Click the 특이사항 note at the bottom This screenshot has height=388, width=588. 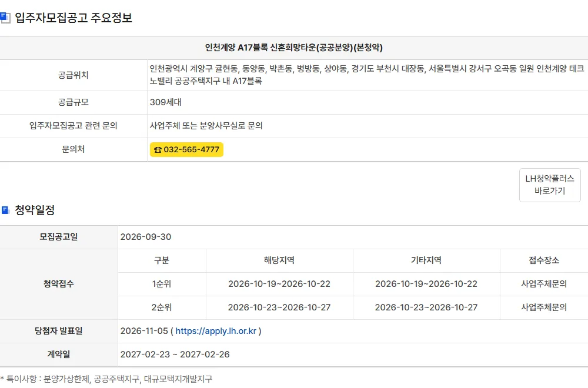pyautogui.click(x=106, y=379)
